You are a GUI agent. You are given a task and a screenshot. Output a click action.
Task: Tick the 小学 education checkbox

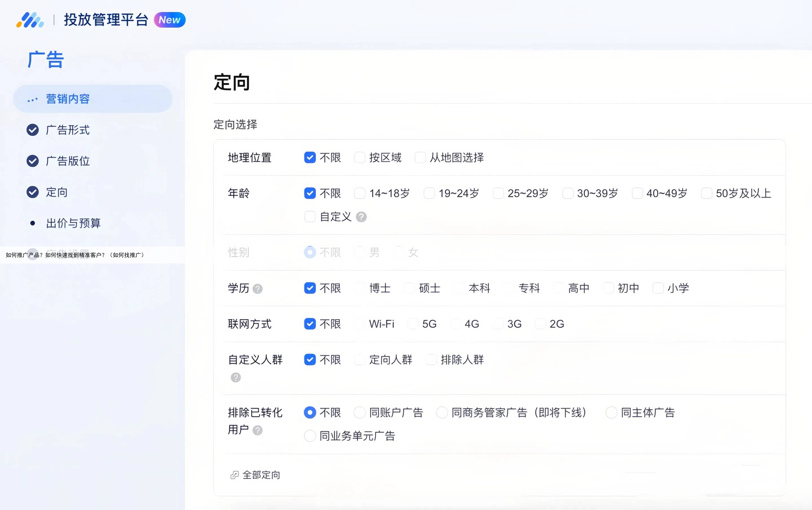[658, 288]
